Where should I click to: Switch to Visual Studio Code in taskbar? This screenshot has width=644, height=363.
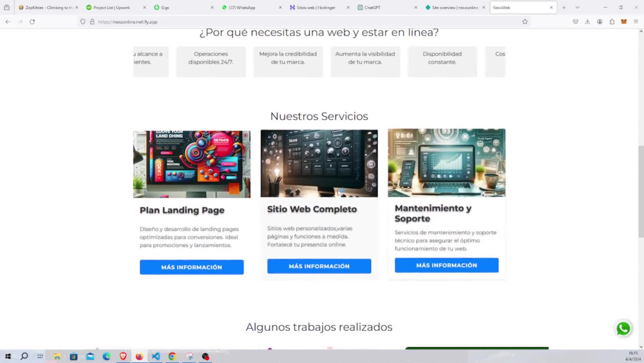point(156,357)
